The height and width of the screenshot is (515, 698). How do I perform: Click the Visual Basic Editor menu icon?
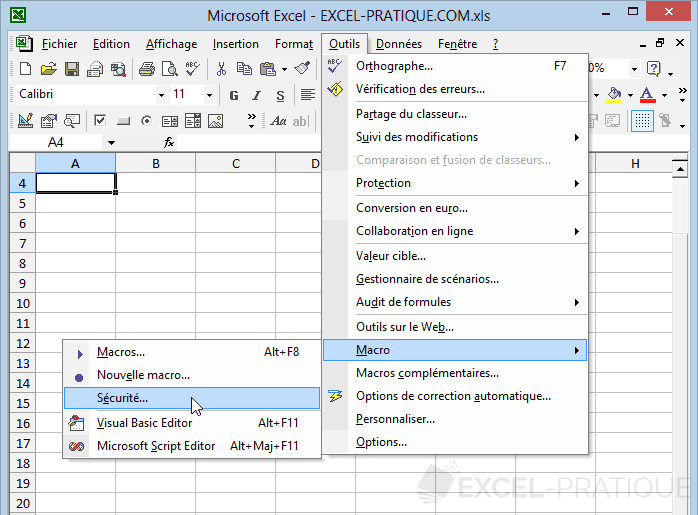point(76,423)
